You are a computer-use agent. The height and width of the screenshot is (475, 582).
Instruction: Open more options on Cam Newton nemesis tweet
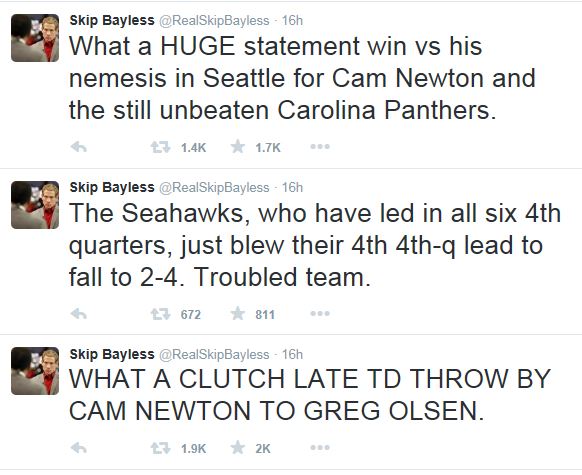pos(320,147)
